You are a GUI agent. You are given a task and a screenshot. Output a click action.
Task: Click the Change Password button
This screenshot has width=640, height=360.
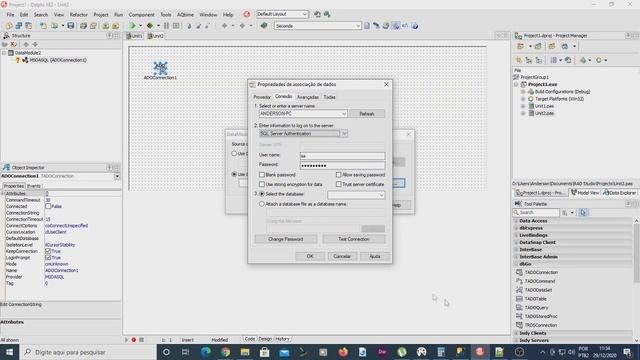285,239
